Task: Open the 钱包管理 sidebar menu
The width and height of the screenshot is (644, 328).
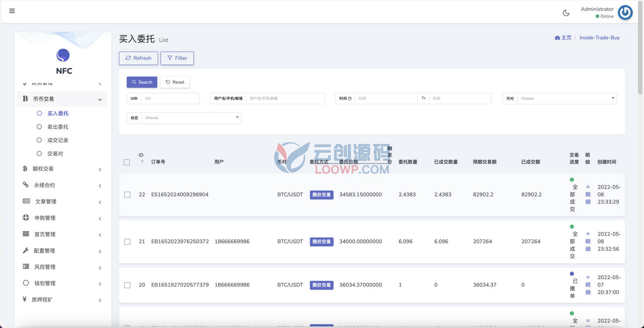Action: pos(62,283)
